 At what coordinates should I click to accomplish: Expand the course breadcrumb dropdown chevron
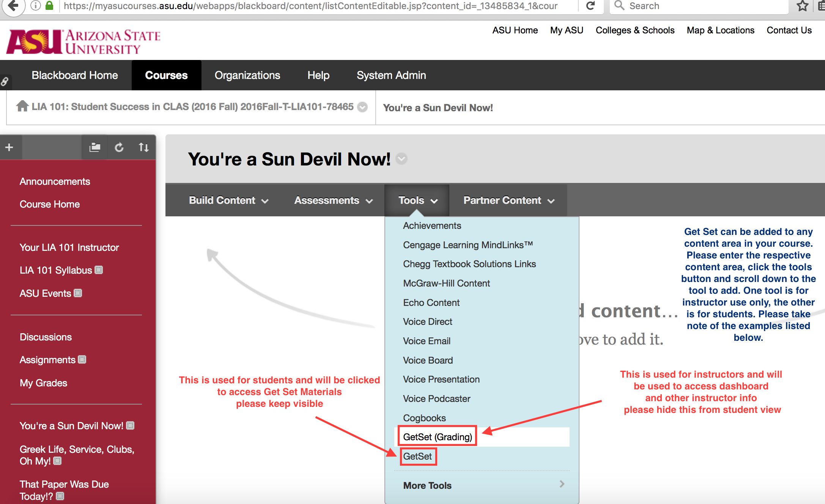click(x=363, y=107)
